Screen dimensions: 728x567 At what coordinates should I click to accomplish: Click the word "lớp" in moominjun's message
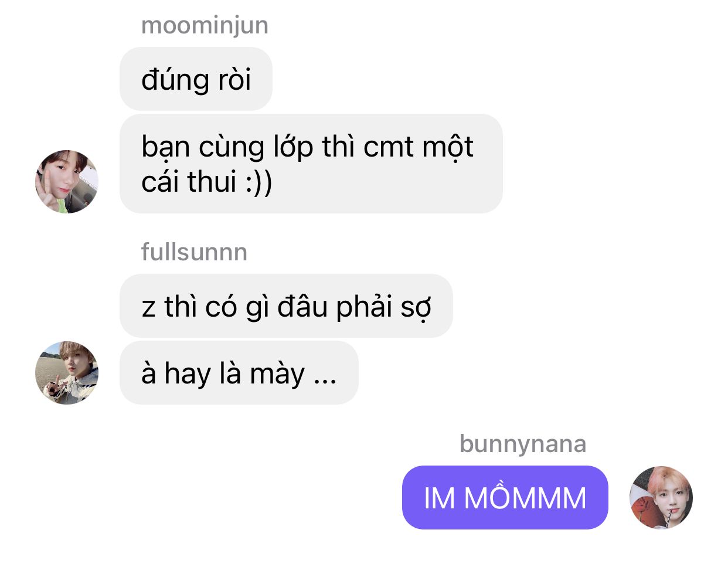tap(293, 148)
